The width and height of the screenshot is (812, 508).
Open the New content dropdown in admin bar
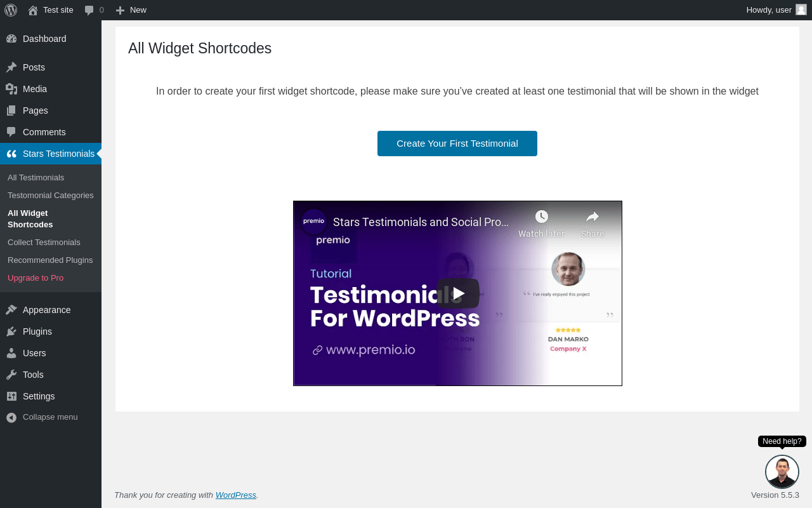131,10
